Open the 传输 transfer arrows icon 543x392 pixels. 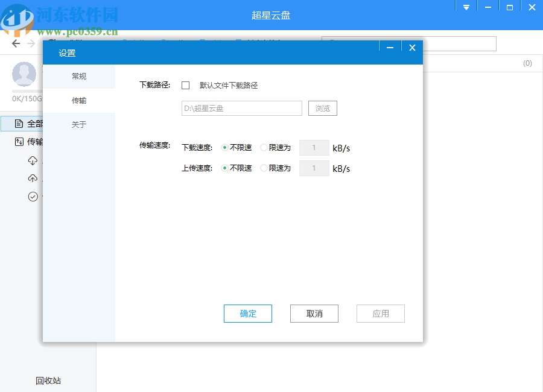click(x=19, y=142)
